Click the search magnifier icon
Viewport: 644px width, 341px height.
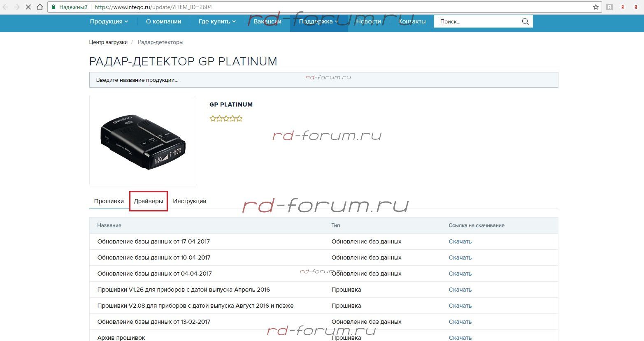click(525, 21)
